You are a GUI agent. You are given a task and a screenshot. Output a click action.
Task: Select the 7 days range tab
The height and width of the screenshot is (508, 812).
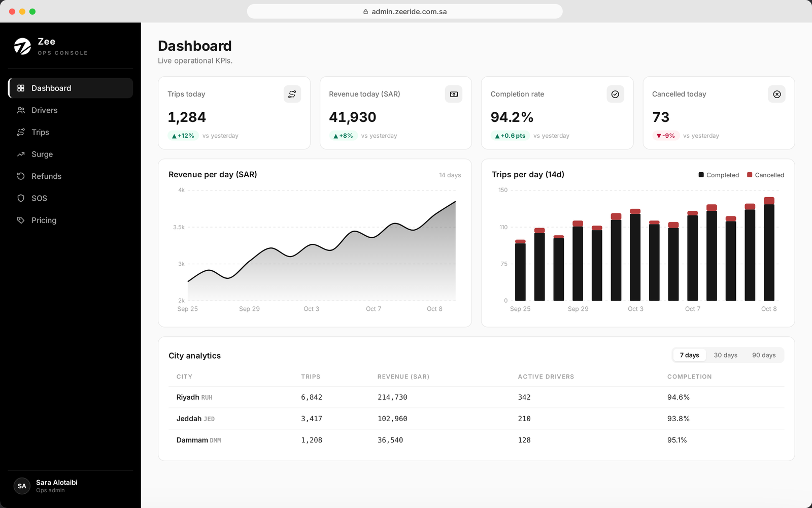click(689, 355)
